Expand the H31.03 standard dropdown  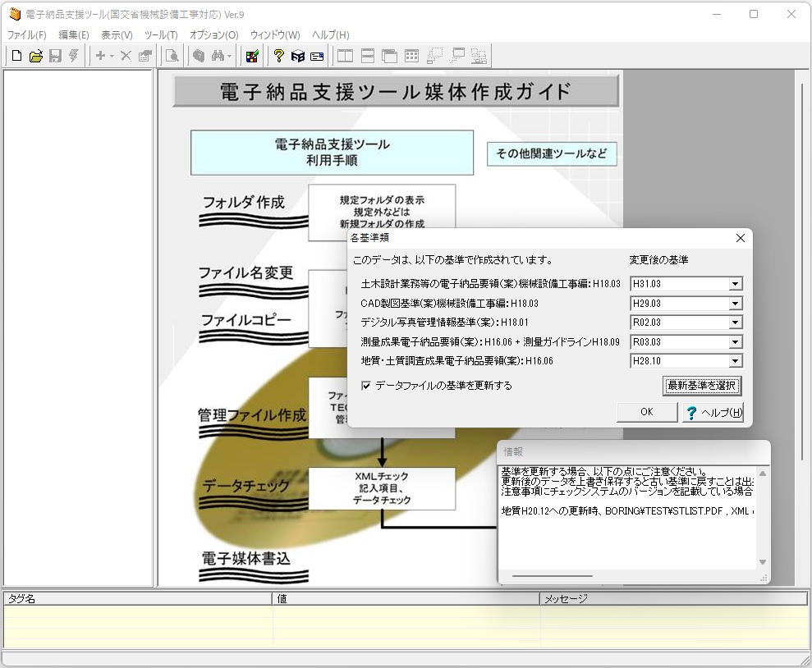pyautogui.click(x=735, y=285)
